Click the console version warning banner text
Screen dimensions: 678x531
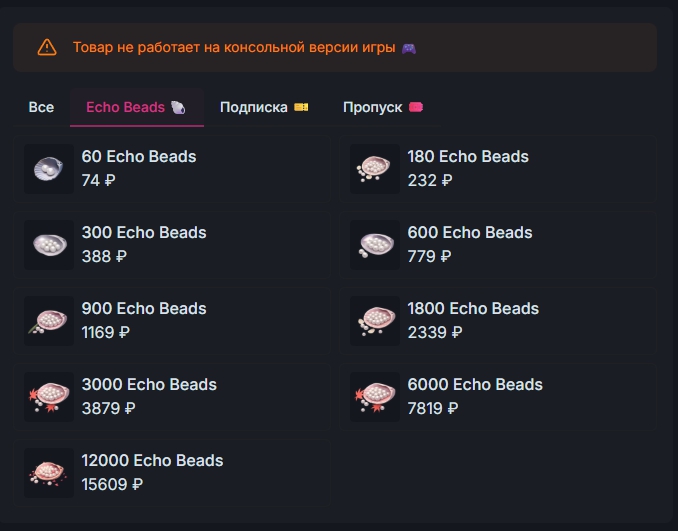pos(234,48)
